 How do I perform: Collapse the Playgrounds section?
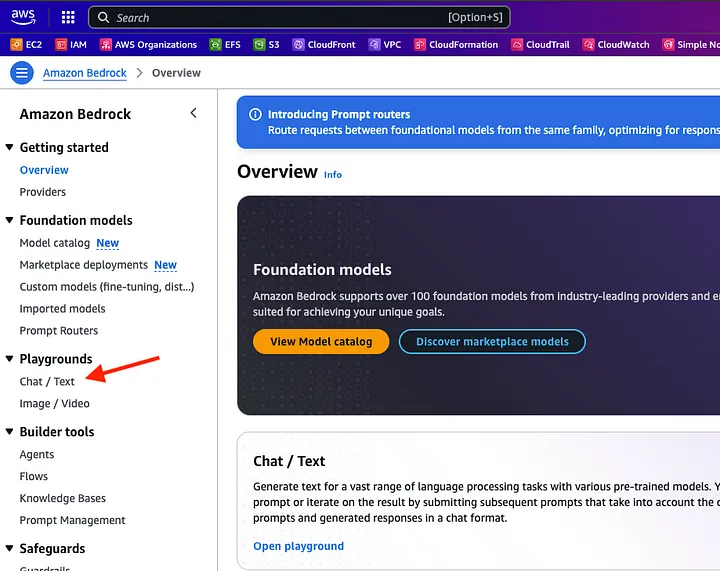[x=9, y=359]
